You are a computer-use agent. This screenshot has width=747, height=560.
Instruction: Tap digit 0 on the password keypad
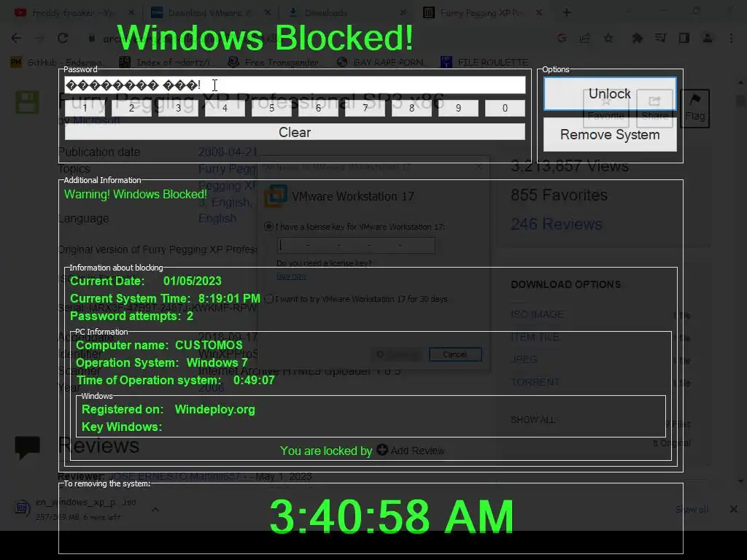505,108
